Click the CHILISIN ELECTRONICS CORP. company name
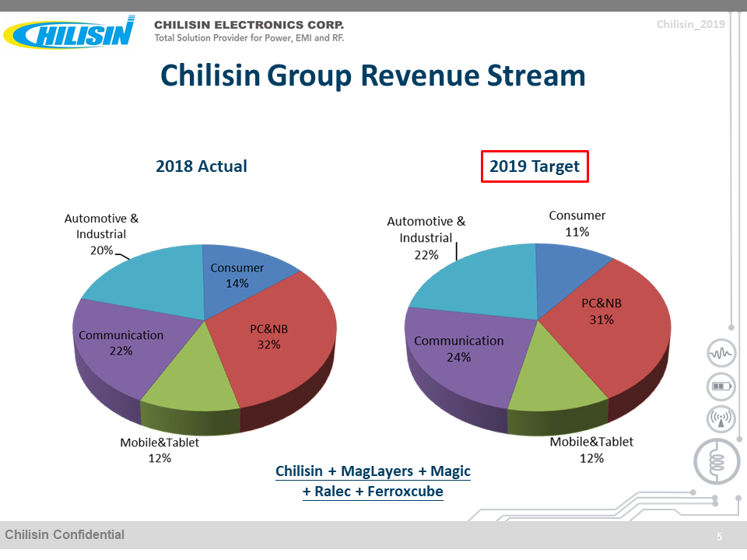Screen dimensions: 747x560 coord(249,25)
